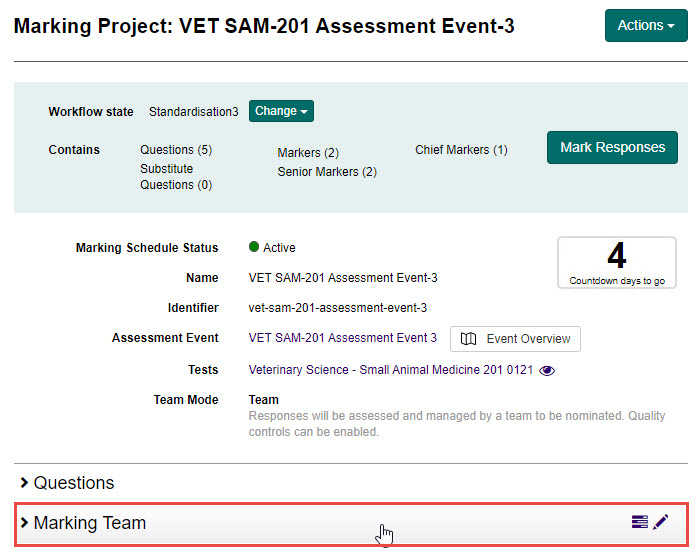
Task: Open the VET SAM-201 Assessment Event 3 link
Action: click(x=342, y=338)
